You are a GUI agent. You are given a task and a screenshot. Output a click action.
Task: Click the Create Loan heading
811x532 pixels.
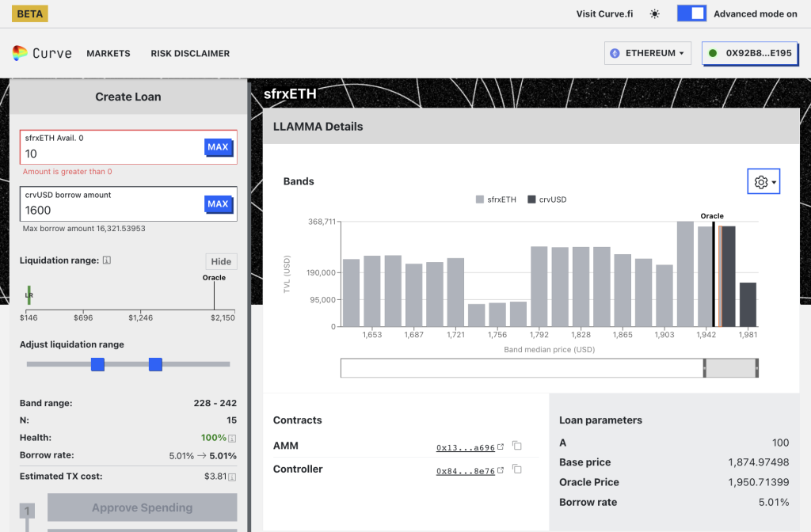[x=128, y=97]
